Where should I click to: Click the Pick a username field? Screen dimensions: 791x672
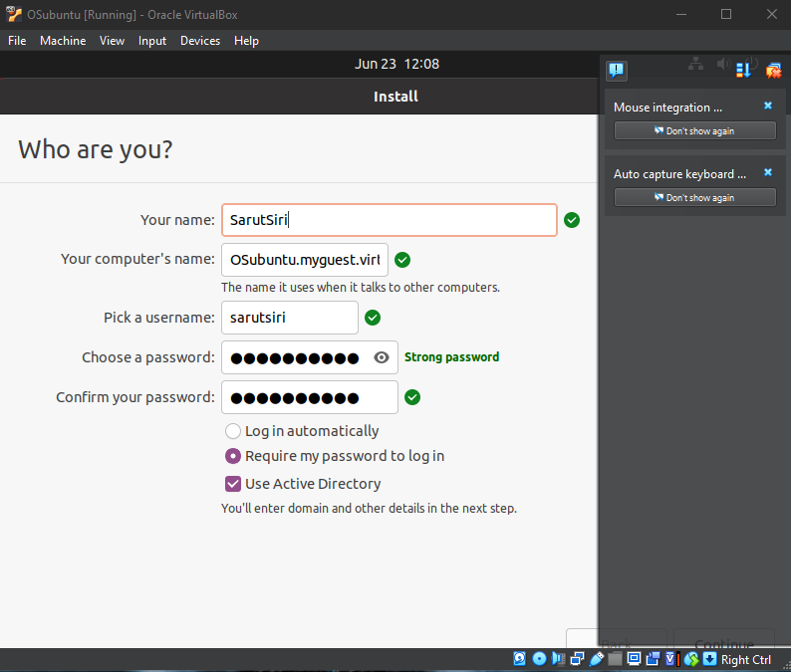[x=289, y=318]
